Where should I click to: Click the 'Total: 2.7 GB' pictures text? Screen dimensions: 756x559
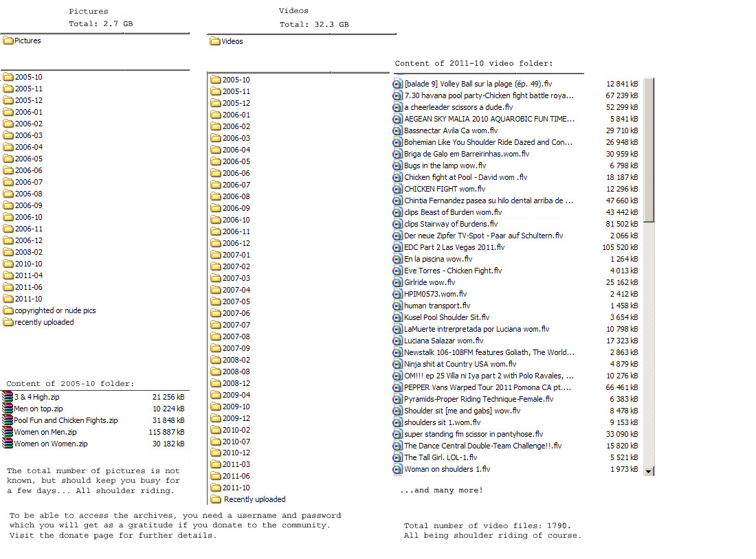101,23
